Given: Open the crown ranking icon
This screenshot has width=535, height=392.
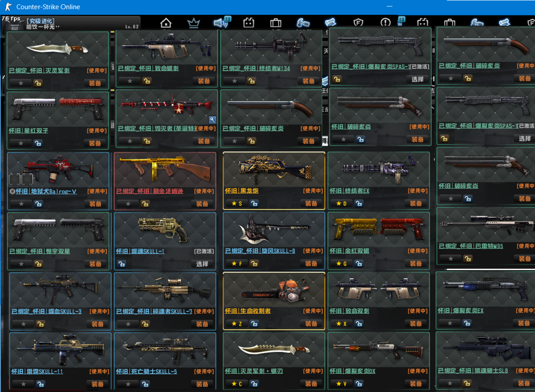Looking at the screenshot, I should [194, 23].
